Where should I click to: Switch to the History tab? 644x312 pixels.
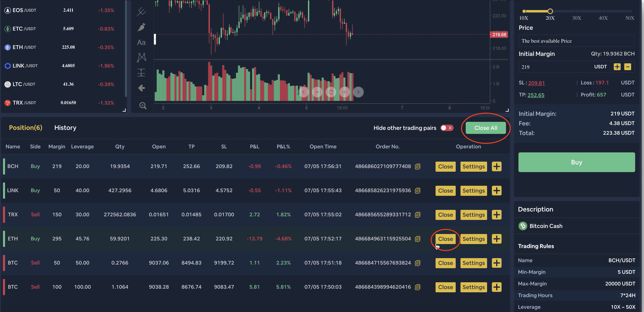pyautogui.click(x=65, y=128)
